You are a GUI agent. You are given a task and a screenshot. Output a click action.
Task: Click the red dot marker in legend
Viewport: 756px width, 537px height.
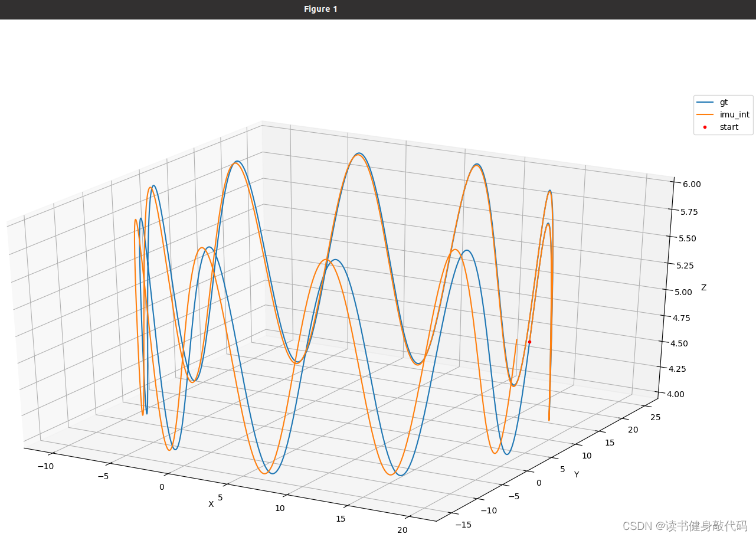pyautogui.click(x=705, y=127)
